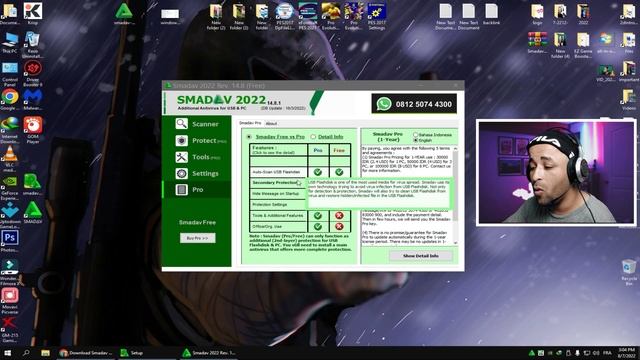Open the smadav installer icon at desktop top
Viewport: 640px width, 360px height.
pyautogui.click(x=123, y=14)
